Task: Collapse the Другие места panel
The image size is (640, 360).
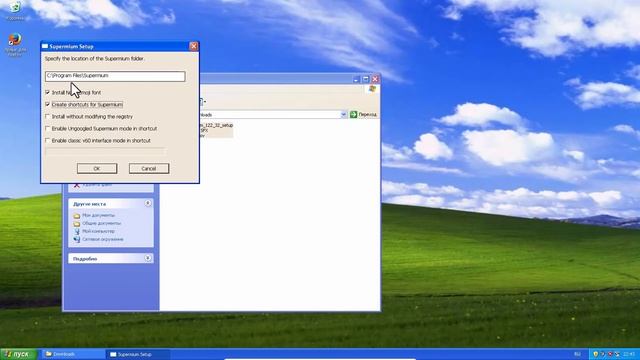Action: [x=148, y=203]
